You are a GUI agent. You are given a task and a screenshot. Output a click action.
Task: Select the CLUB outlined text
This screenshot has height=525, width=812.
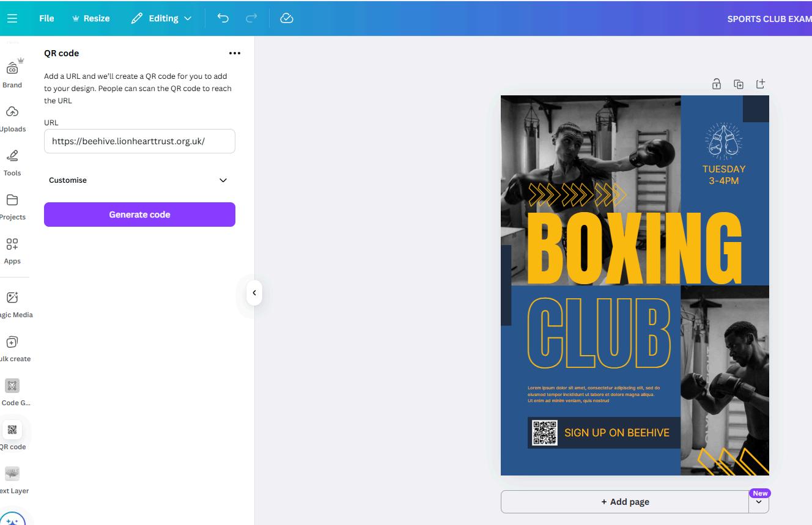coord(599,333)
